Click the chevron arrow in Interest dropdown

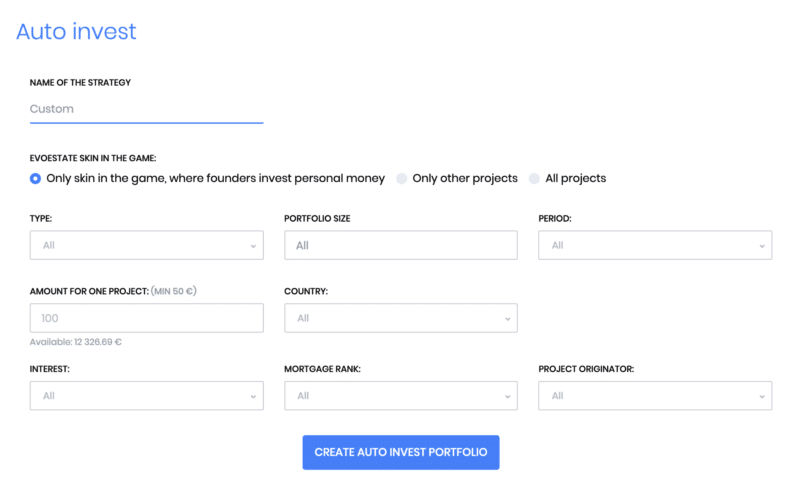tap(253, 397)
